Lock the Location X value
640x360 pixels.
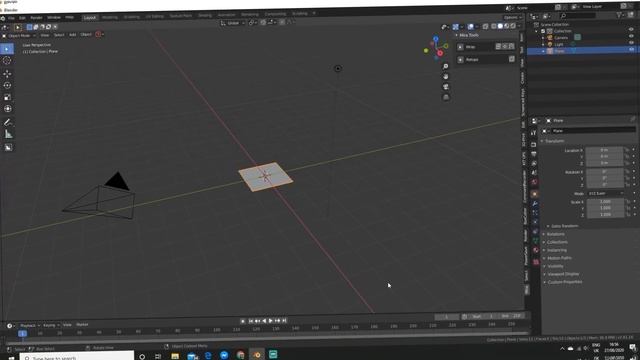627,150
